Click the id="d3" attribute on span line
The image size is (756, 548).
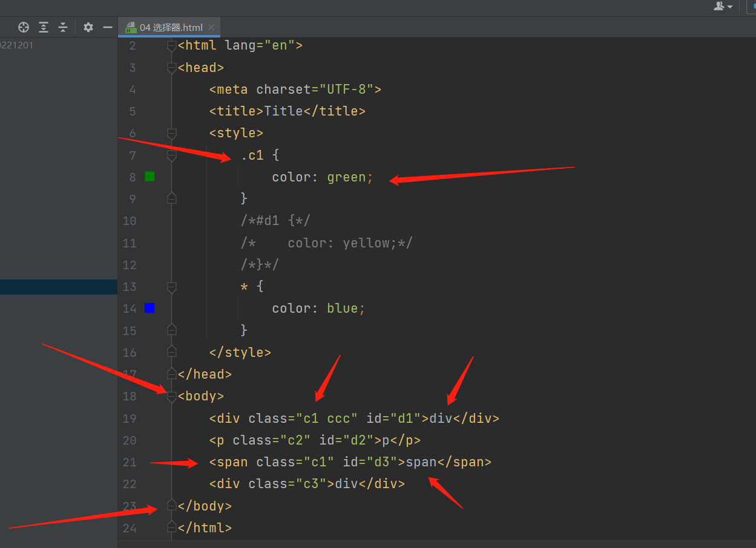tap(370, 462)
